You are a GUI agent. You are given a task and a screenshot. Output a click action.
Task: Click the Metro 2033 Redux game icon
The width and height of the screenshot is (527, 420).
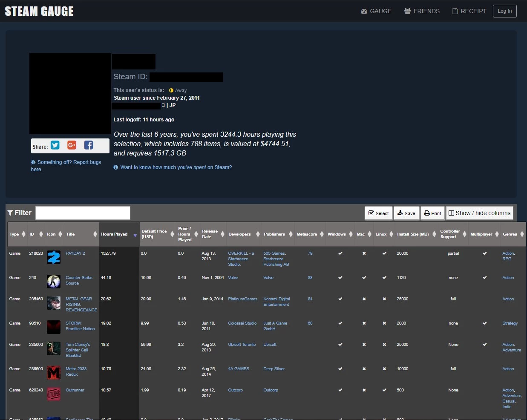tap(54, 373)
